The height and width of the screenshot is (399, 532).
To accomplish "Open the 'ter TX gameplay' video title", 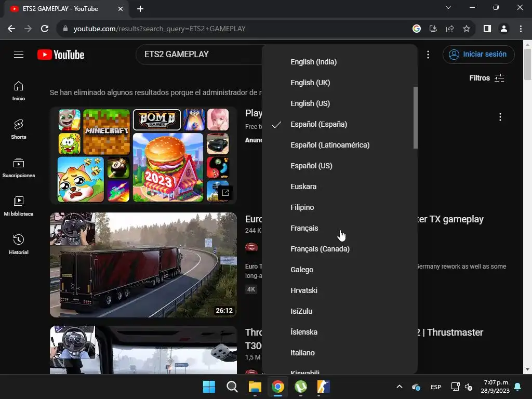I will click(x=450, y=219).
